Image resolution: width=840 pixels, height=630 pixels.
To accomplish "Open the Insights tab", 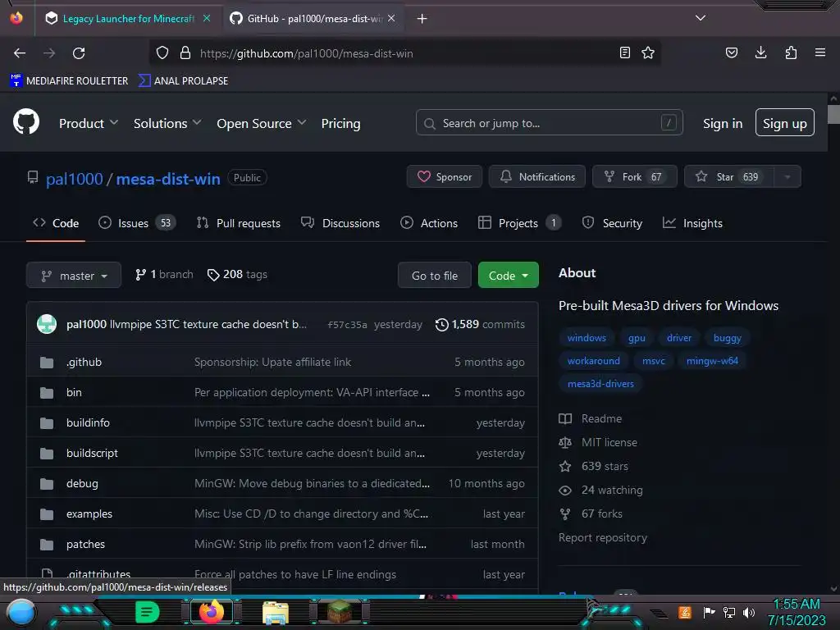I will click(692, 223).
